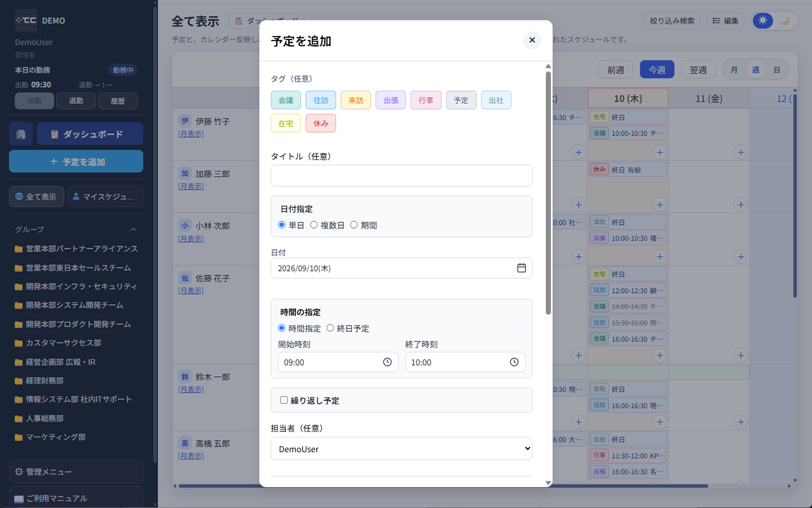Select the 全て表示 sidebar tab
The image size is (812, 508).
pos(37,196)
